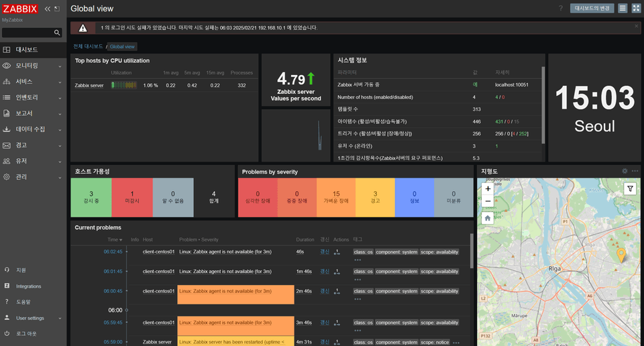Click the 시스템 정보 widget scrollbar
This screenshot has width=644, height=346.
pyautogui.click(x=543, y=105)
